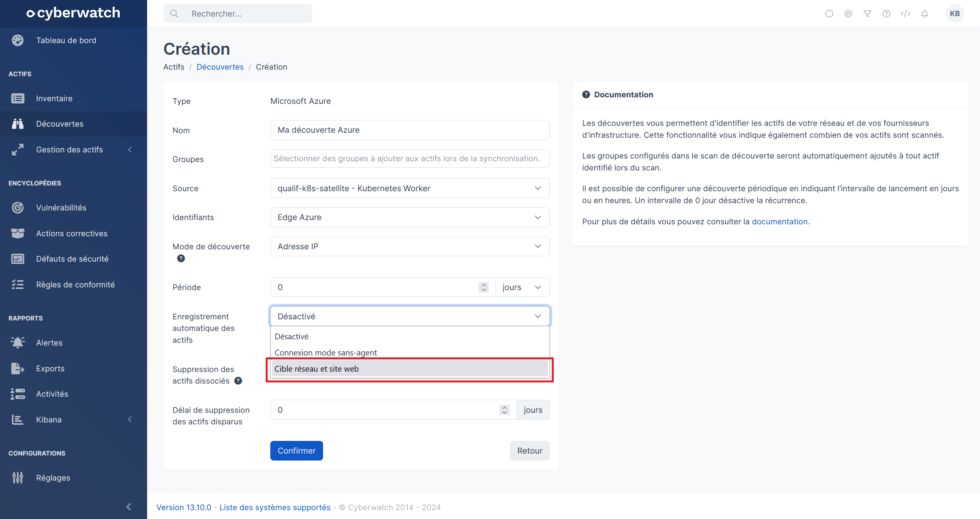
Task: Click the Kibana chart icon
Action: pyautogui.click(x=18, y=420)
